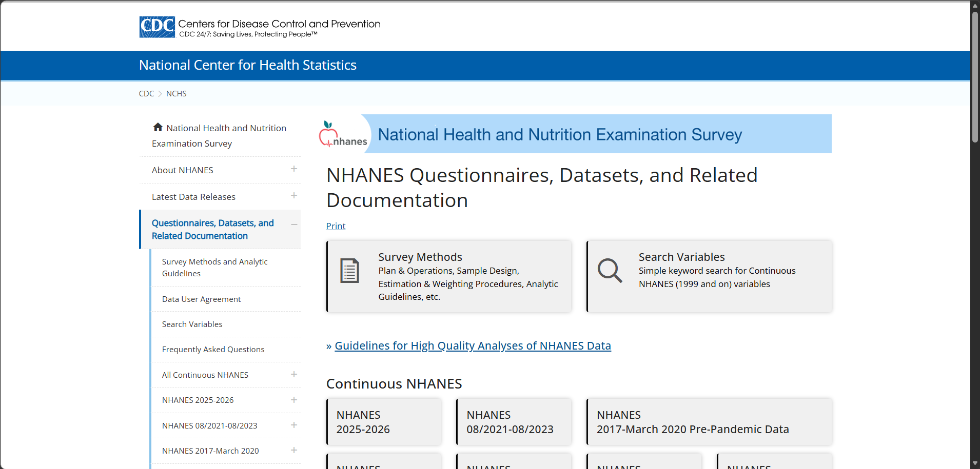Click the scrollbar down arrow
The image size is (980, 469).
(x=975, y=463)
